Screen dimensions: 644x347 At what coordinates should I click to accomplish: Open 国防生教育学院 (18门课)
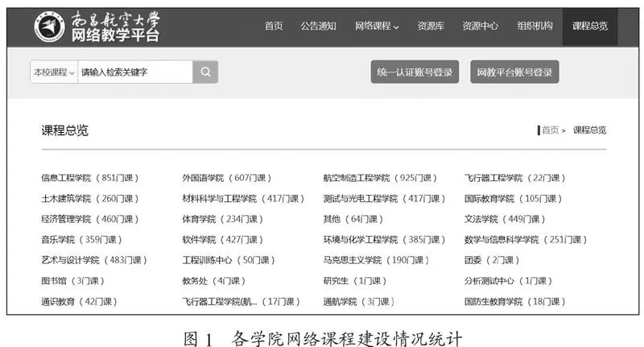(x=515, y=302)
